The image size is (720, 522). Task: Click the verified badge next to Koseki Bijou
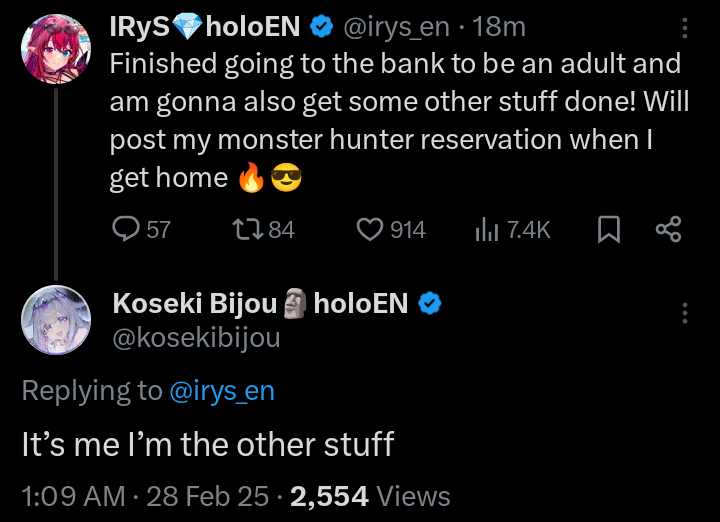(x=431, y=302)
